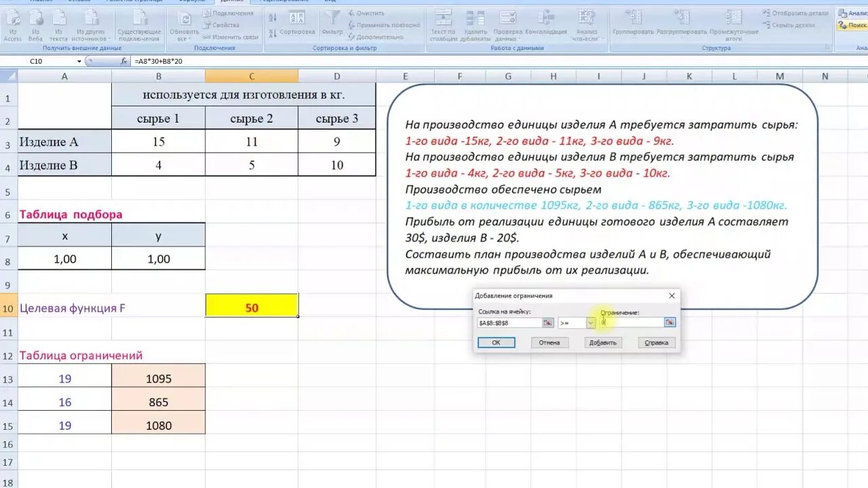Click Отобразить детали
Image resolution: width=868 pixels, height=488 pixels.
[x=795, y=13]
